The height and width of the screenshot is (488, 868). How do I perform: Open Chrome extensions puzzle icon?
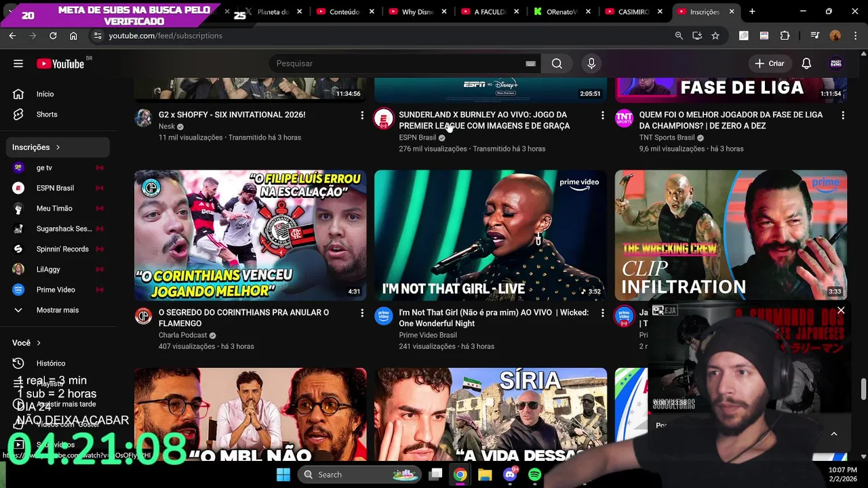coord(785,36)
